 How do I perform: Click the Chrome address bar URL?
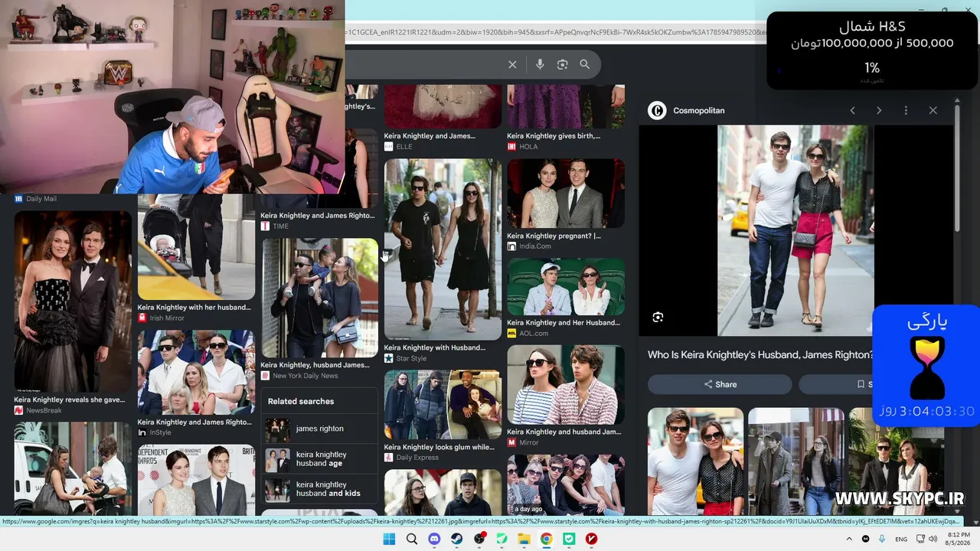tap(555, 32)
